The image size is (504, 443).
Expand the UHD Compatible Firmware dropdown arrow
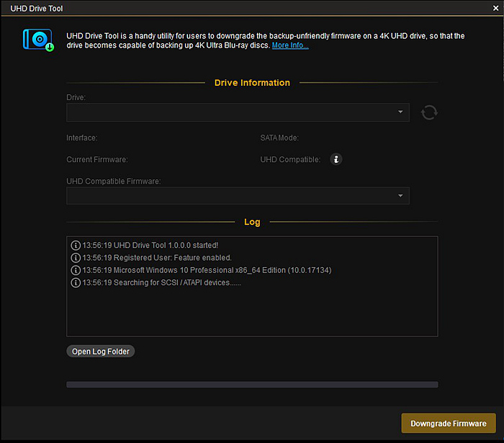[x=400, y=196]
